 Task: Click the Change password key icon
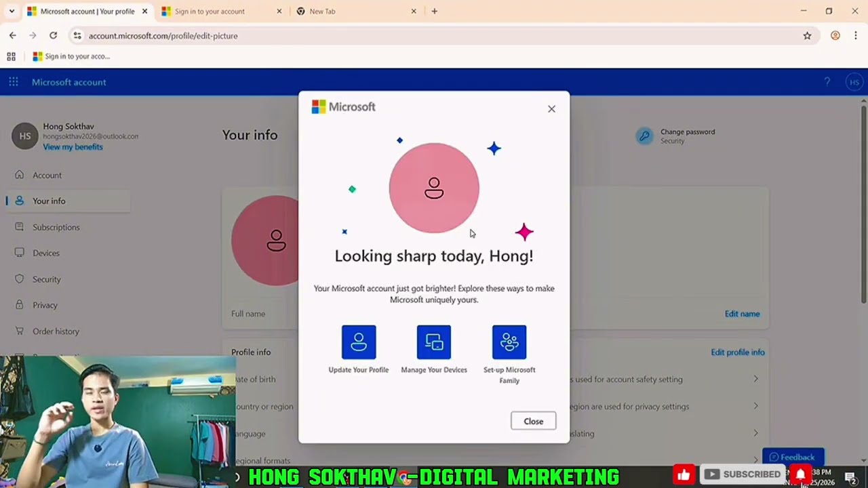pos(644,136)
